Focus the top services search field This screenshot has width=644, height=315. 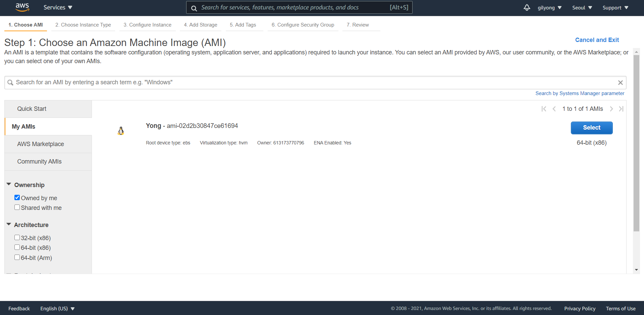299,7
